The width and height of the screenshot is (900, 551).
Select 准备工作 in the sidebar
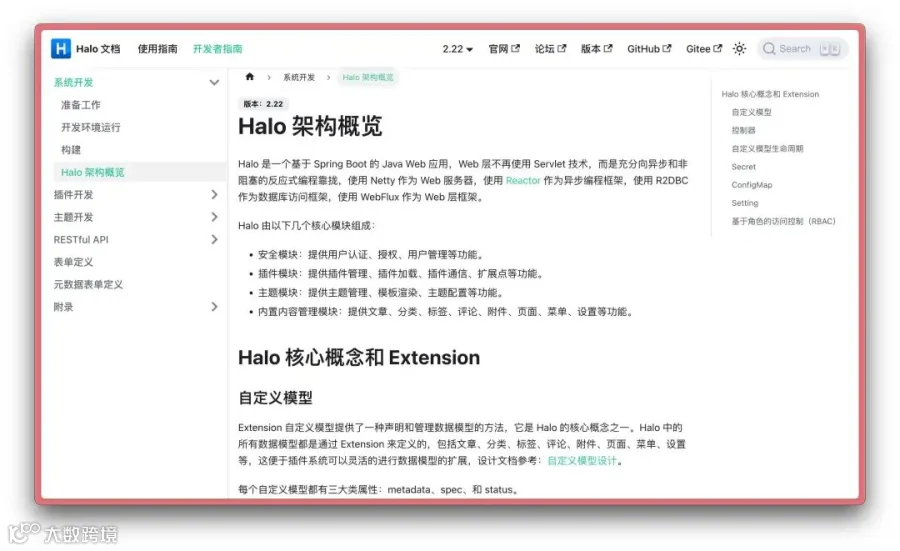[80, 105]
